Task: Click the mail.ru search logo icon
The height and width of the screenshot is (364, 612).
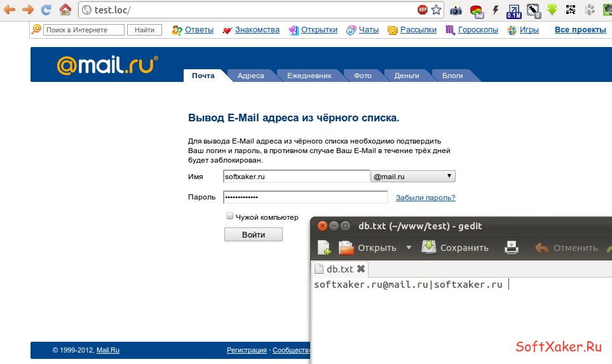Action: [36, 29]
